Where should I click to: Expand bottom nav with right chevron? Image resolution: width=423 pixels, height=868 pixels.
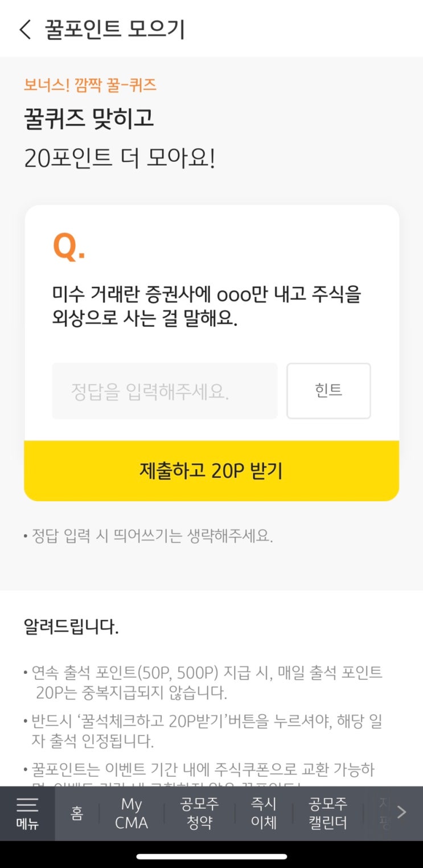[402, 812]
